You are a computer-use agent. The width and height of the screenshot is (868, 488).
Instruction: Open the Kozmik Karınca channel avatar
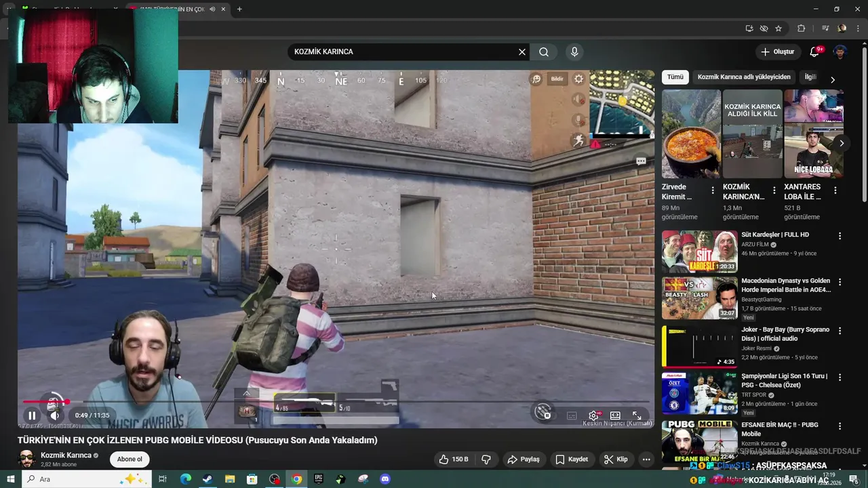[27, 459]
